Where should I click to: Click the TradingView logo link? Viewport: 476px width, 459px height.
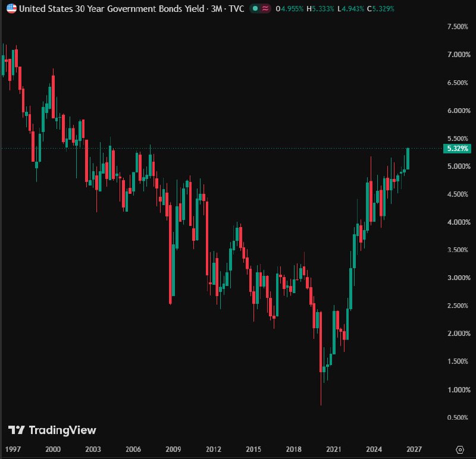tap(52, 430)
